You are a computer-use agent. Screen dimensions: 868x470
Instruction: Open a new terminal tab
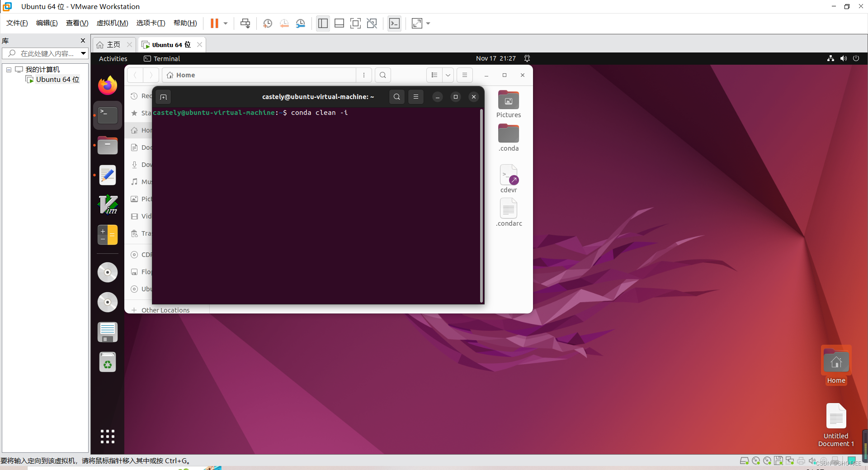coord(163,96)
